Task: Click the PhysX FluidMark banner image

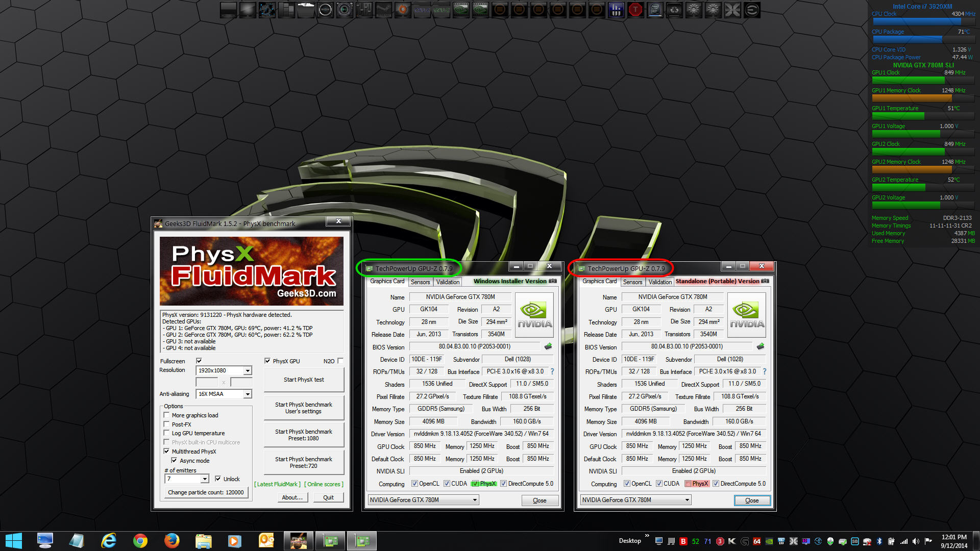Action: [252, 271]
